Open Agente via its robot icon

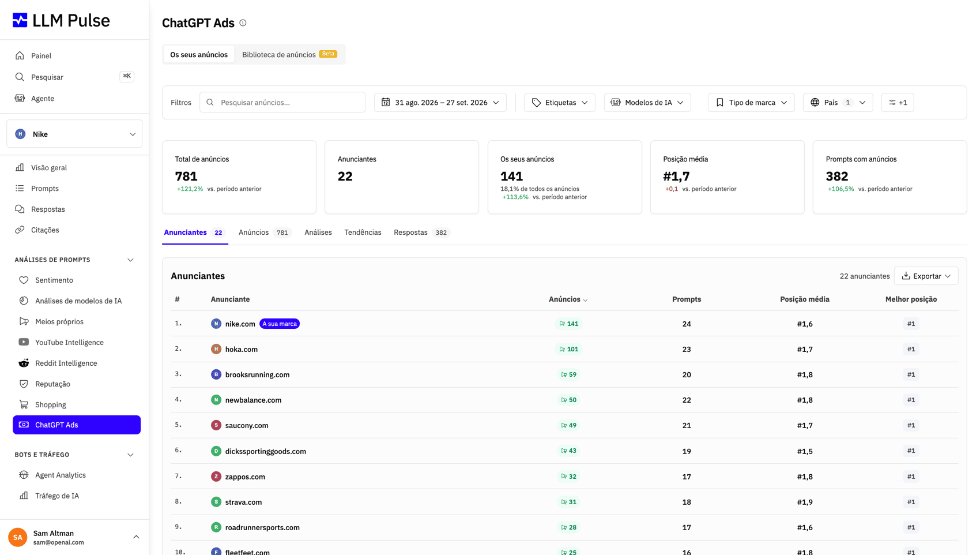20,98
